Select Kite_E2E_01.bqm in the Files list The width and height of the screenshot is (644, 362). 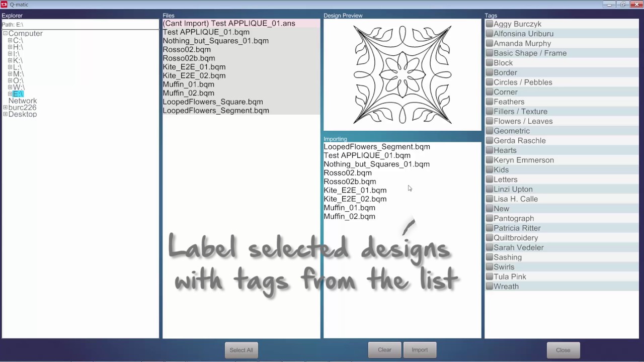click(x=194, y=67)
